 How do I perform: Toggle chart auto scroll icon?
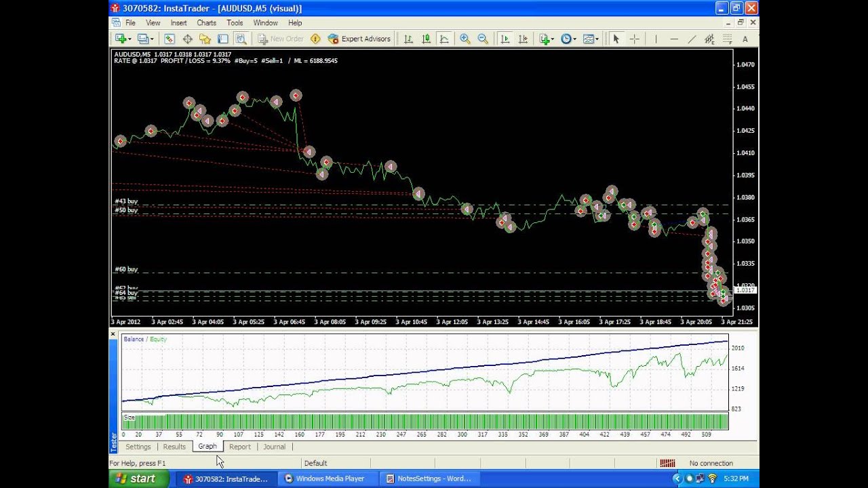pos(505,39)
